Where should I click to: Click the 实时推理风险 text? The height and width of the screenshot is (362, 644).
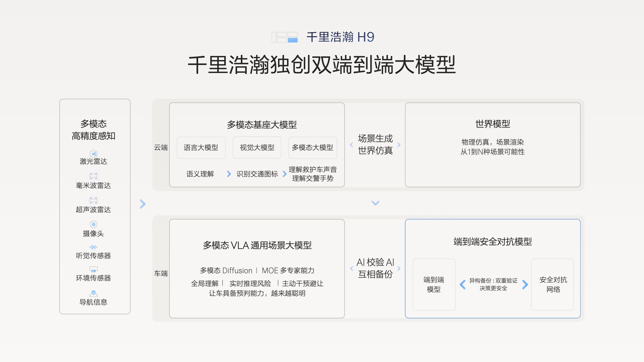pyautogui.click(x=250, y=284)
